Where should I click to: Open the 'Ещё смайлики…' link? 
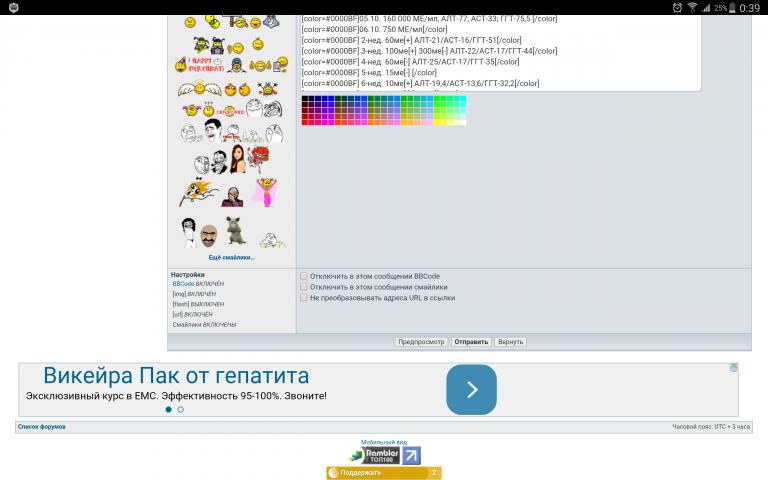click(231, 258)
